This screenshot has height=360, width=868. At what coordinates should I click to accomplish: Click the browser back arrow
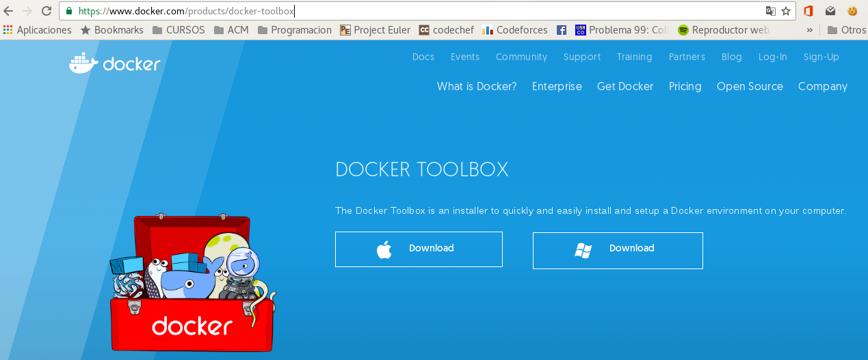pos(8,11)
